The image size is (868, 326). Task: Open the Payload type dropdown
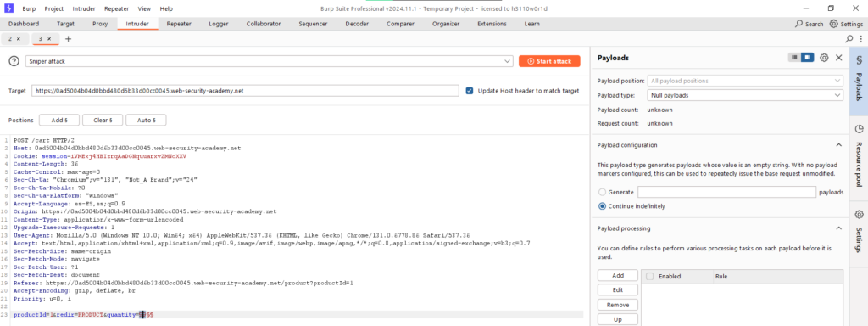745,95
